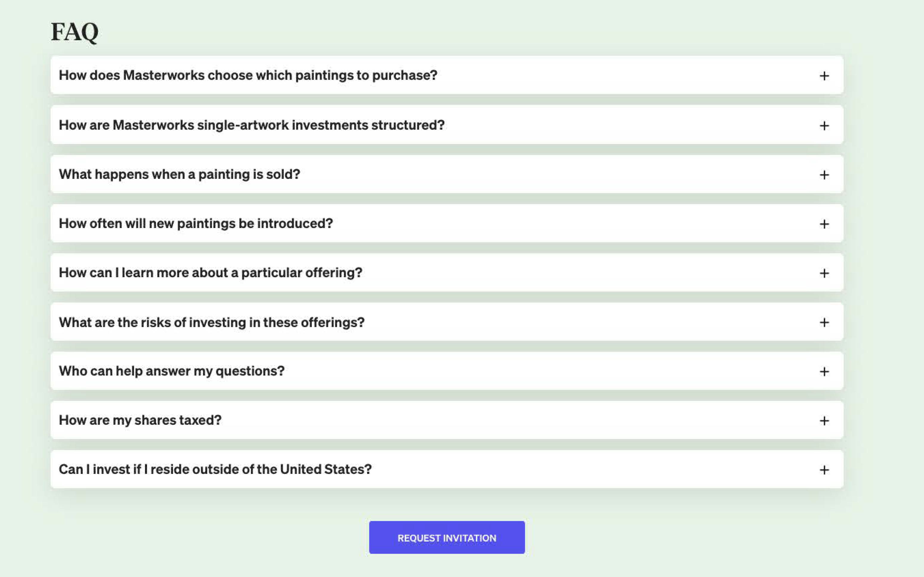Click plus icon beside 'Who can help answer my questions?'
The width and height of the screenshot is (924, 577).
click(824, 372)
